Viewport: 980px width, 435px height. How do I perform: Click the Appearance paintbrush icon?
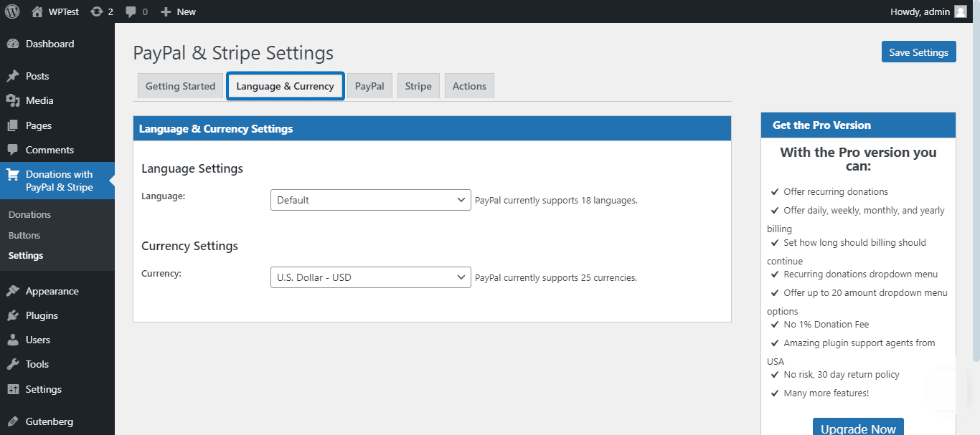13,291
